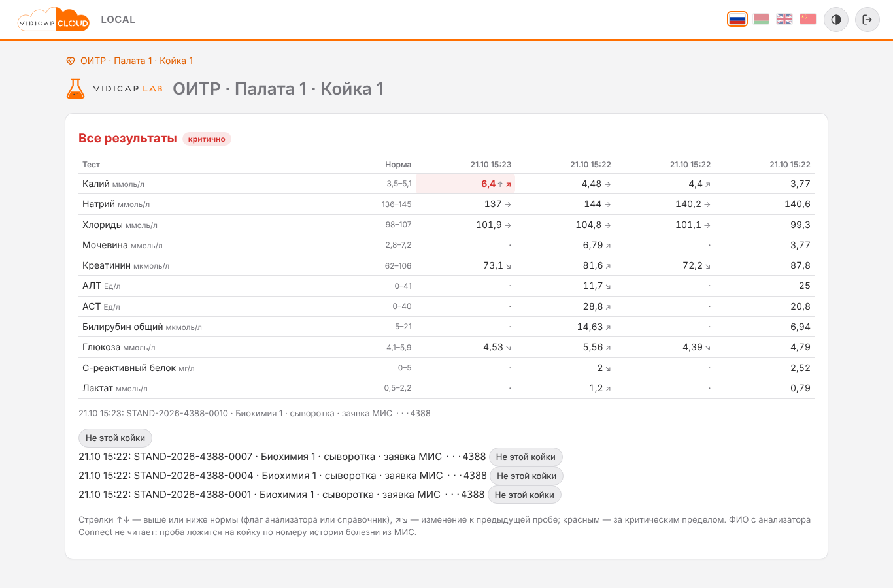Select the Хлориды row label
The height and width of the screenshot is (588, 893).
103,225
